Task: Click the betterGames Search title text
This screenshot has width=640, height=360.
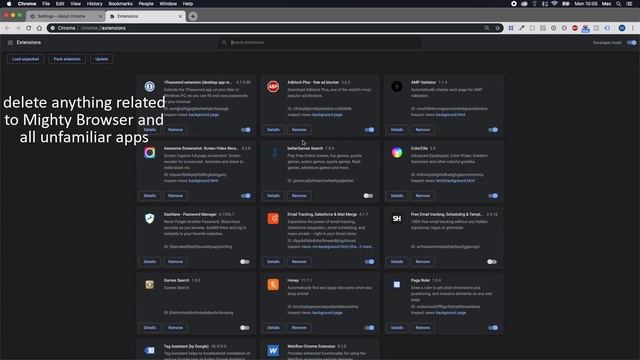Action: click(305, 149)
